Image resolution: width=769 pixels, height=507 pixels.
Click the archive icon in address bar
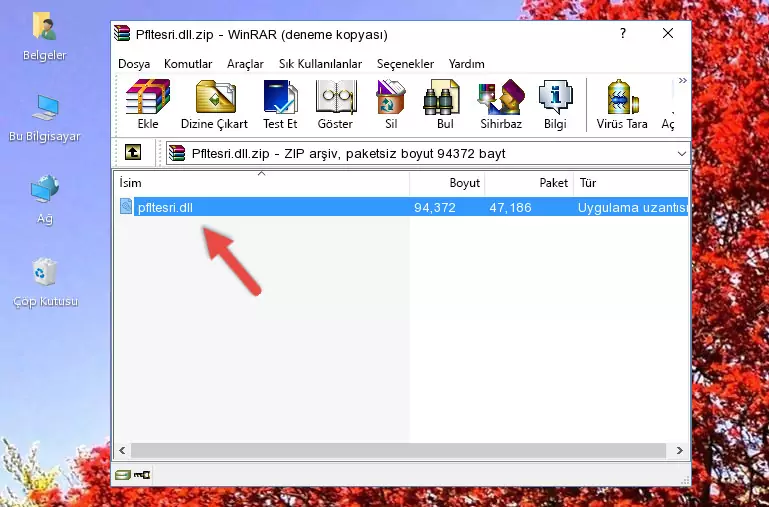coord(177,153)
